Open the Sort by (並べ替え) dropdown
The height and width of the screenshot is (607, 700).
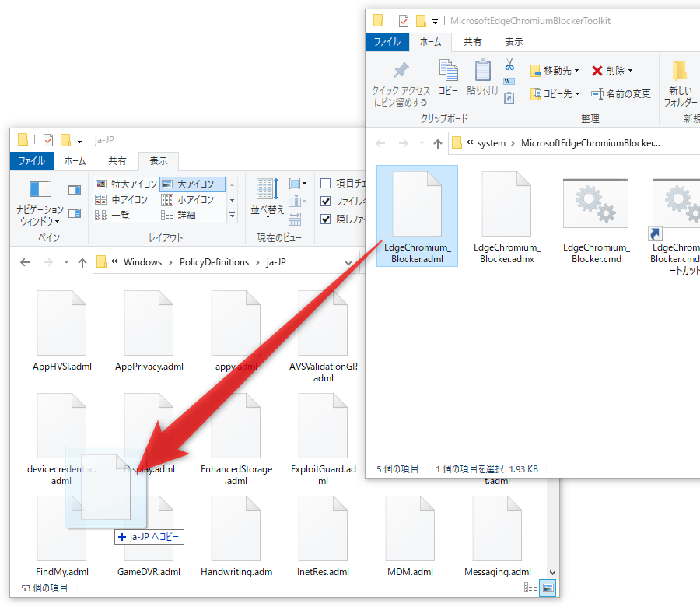[268, 198]
